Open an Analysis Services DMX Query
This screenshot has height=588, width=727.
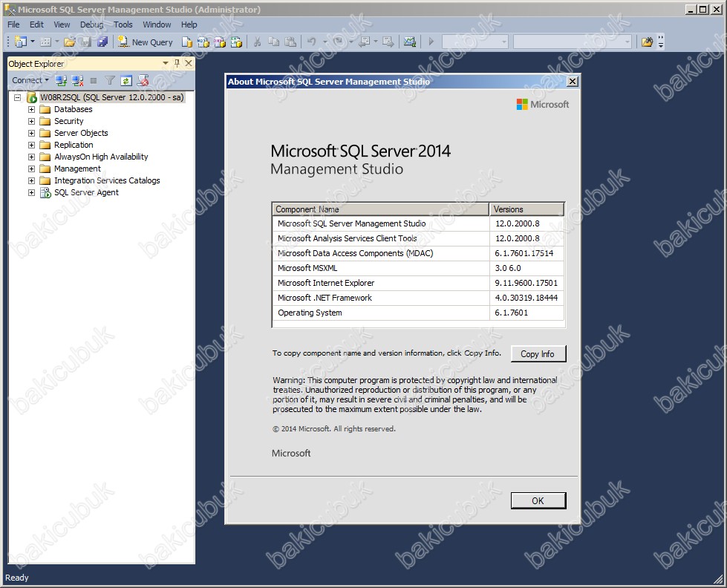pos(220,42)
